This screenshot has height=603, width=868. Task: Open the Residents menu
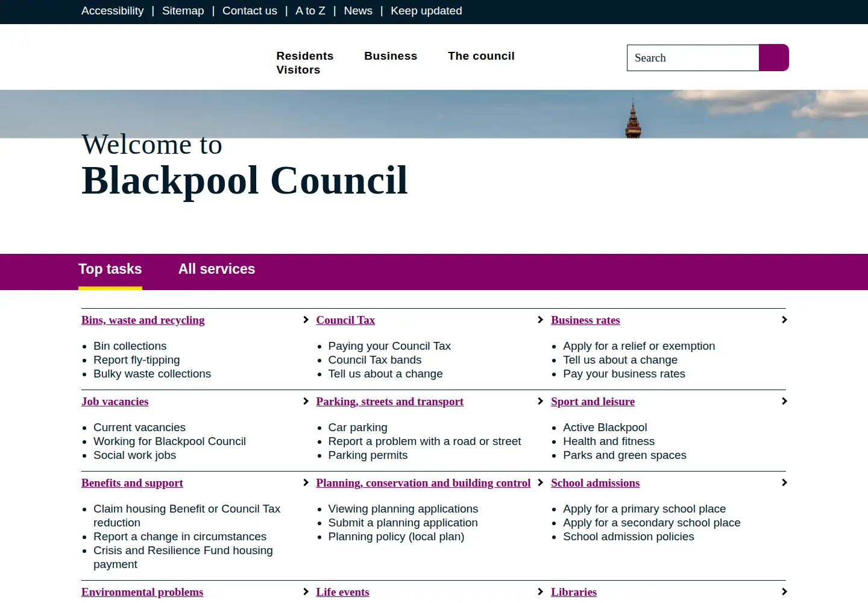click(305, 56)
